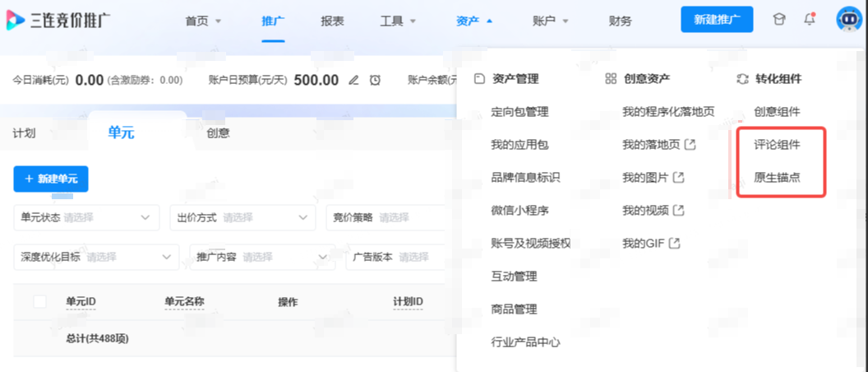Open the 竞价策略 filter dropdown
The image size is (868, 372).
click(387, 217)
